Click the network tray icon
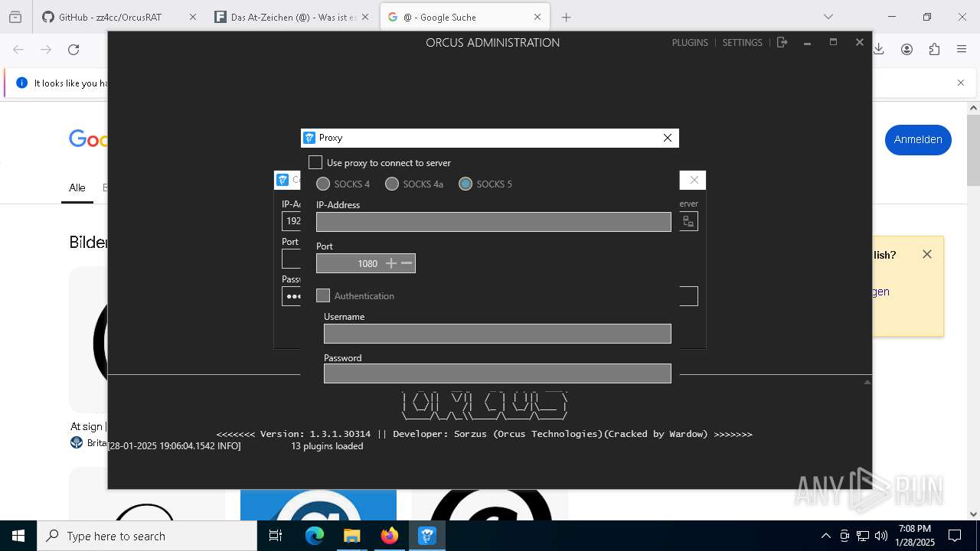The height and width of the screenshot is (551, 980). tap(863, 536)
